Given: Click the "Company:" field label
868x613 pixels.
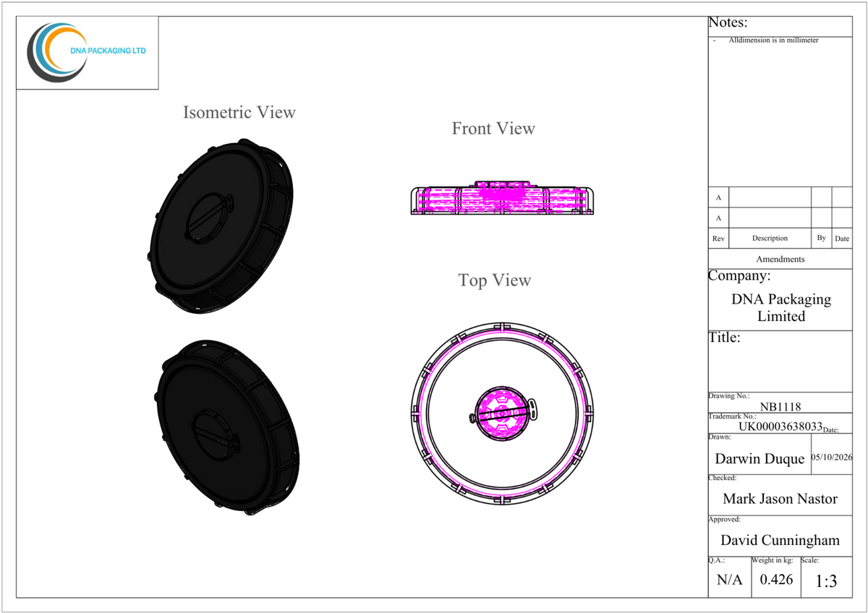Looking at the screenshot, I should pyautogui.click(x=740, y=276).
